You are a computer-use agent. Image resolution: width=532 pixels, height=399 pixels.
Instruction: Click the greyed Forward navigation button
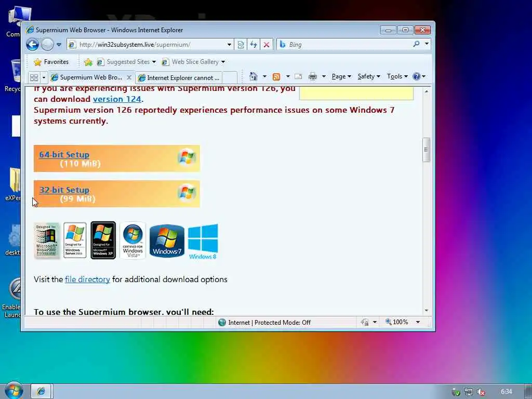(x=47, y=45)
